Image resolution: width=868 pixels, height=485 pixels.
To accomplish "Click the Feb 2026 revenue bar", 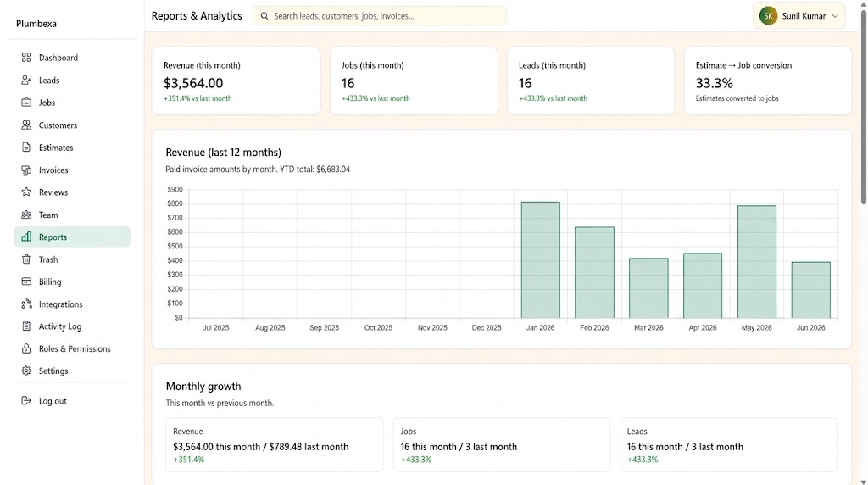I will (x=594, y=272).
